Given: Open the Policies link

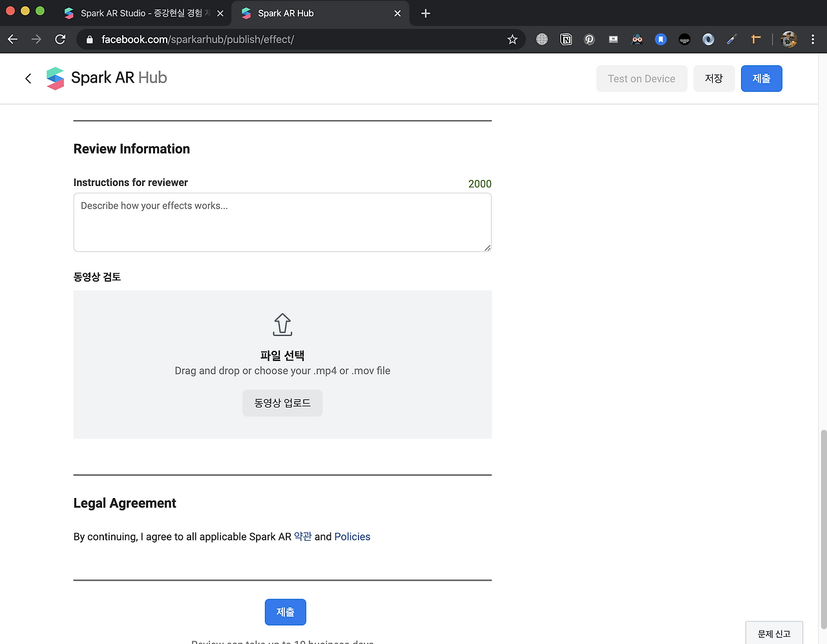Looking at the screenshot, I should click(352, 537).
